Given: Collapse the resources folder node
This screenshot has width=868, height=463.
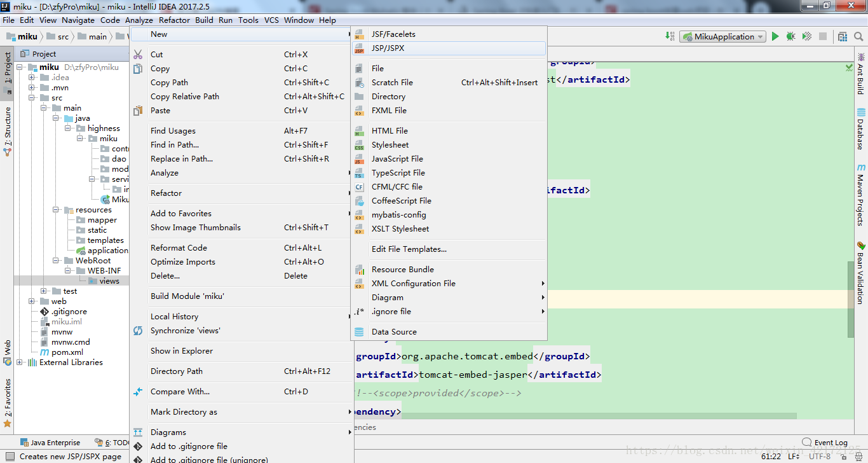Looking at the screenshot, I should (x=56, y=210).
